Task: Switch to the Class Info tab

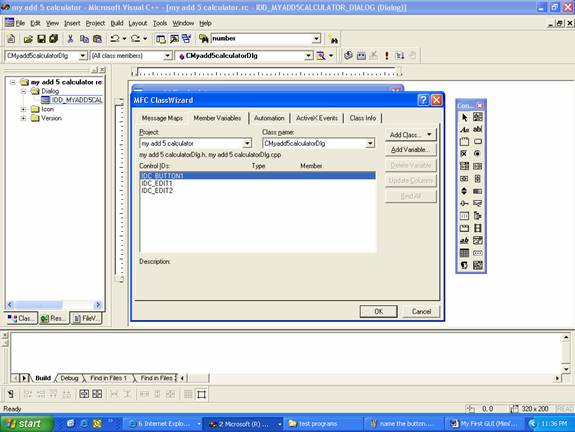Action: pos(363,118)
